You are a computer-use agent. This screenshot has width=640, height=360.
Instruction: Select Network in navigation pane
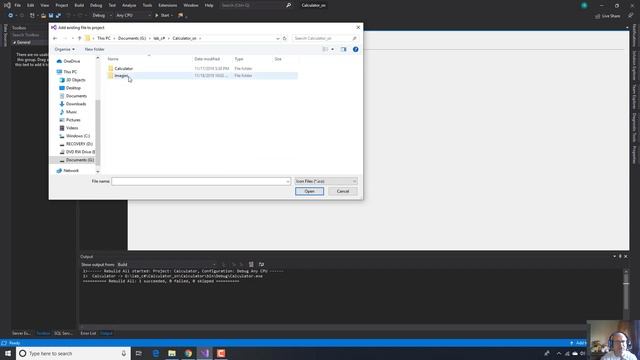[x=71, y=171]
